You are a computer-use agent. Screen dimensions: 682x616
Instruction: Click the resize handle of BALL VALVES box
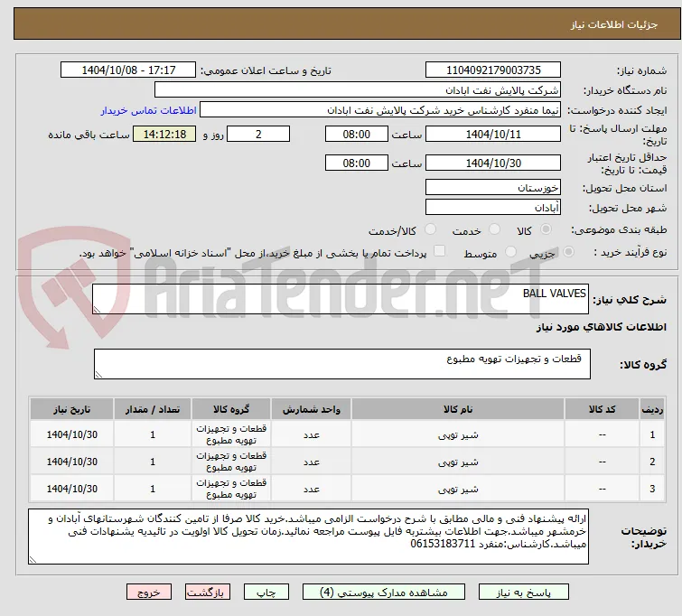tap(97, 309)
